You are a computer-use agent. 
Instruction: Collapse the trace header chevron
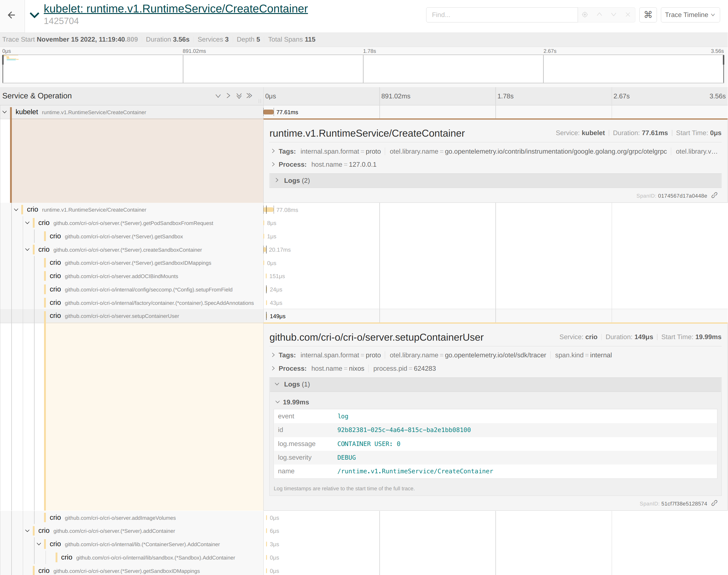[34, 15]
